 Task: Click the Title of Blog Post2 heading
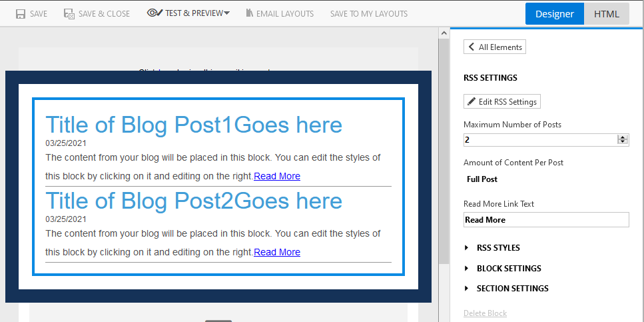193,201
